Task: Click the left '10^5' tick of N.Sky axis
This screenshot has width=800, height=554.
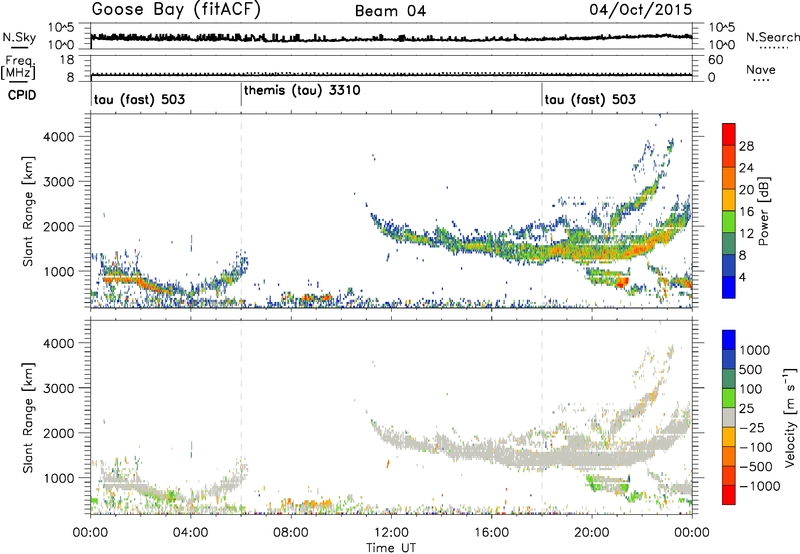Action: pyautogui.click(x=61, y=28)
